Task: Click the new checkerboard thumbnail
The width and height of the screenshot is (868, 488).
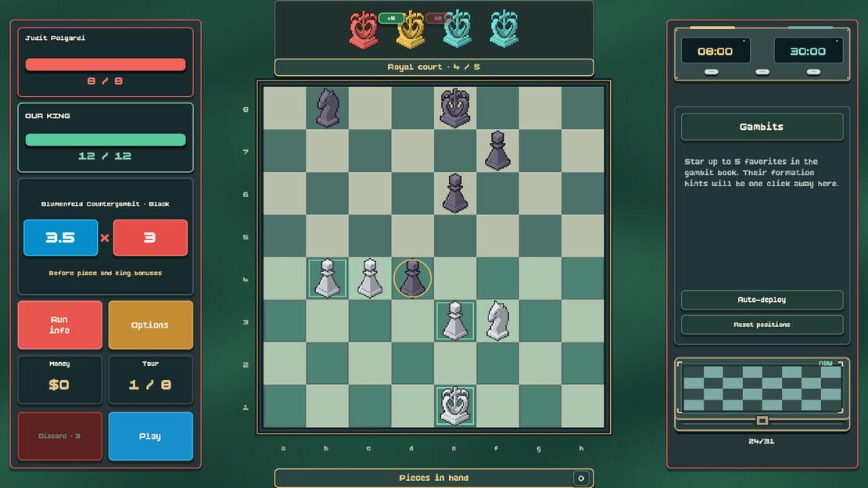Action: pos(762,387)
